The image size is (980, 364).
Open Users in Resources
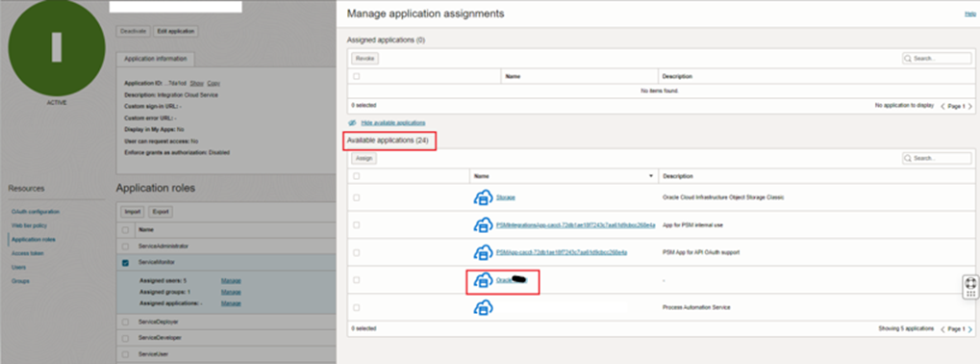pyautogui.click(x=18, y=267)
